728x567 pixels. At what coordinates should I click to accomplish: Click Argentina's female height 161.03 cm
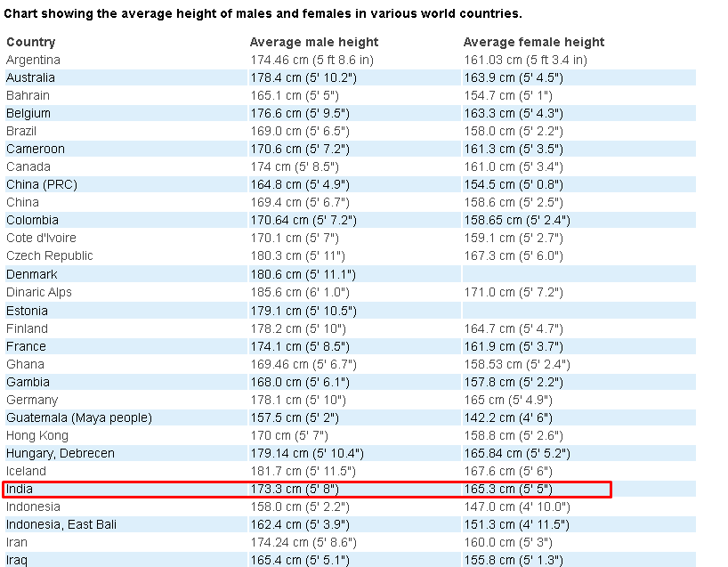(526, 60)
